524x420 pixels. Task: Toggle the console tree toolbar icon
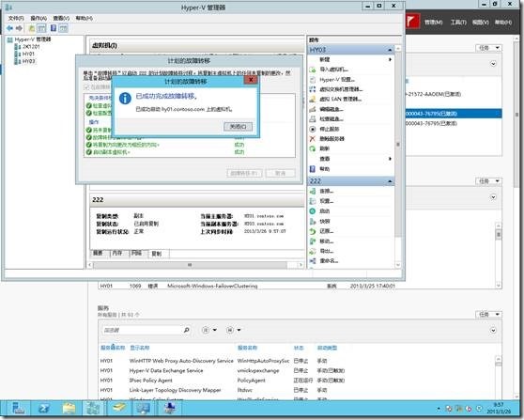click(x=41, y=28)
